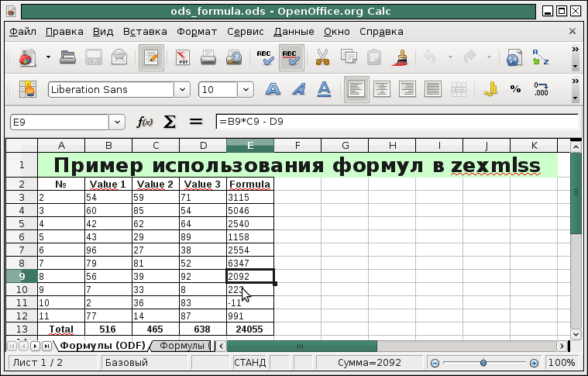Viewport: 588px width, 376px height.
Task: Click the formula input line
Action: (397, 122)
